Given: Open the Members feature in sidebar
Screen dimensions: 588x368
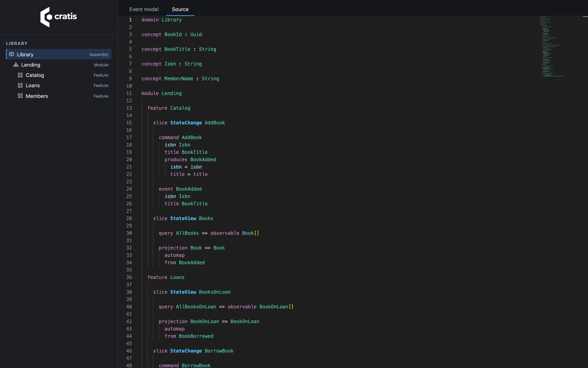Looking at the screenshot, I should 59,96.
